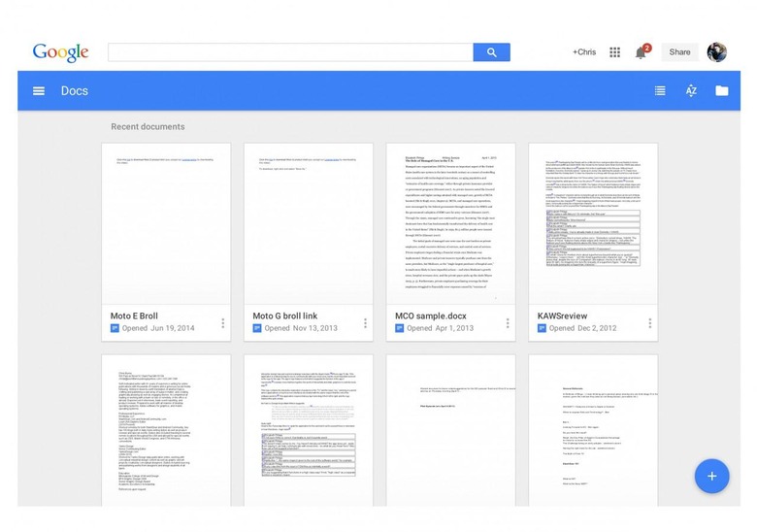Screen dimensions: 757x532
Task: Click the doc icon under KAWSreview
Action: pyautogui.click(x=542, y=328)
